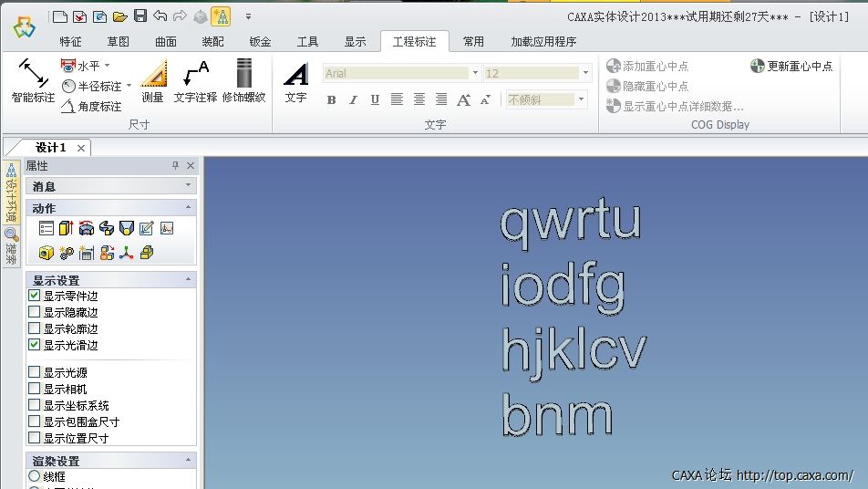The image size is (868, 489).
Task: Click 更新重心中点 button
Action: 791,66
